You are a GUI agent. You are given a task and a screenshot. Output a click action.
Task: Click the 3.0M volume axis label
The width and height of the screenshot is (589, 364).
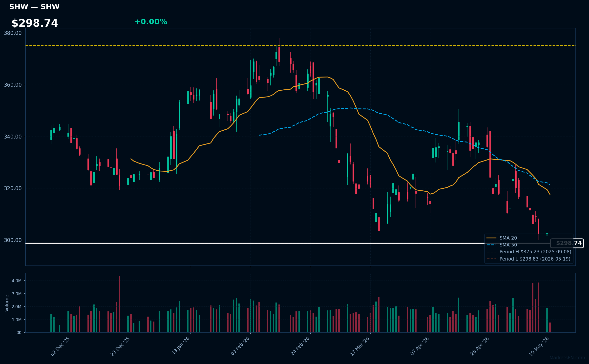click(17, 294)
